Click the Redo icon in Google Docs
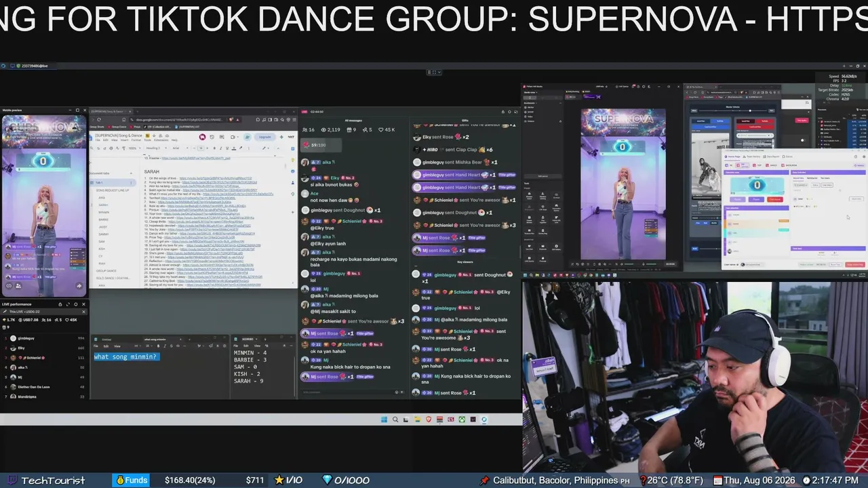 pyautogui.click(x=105, y=148)
